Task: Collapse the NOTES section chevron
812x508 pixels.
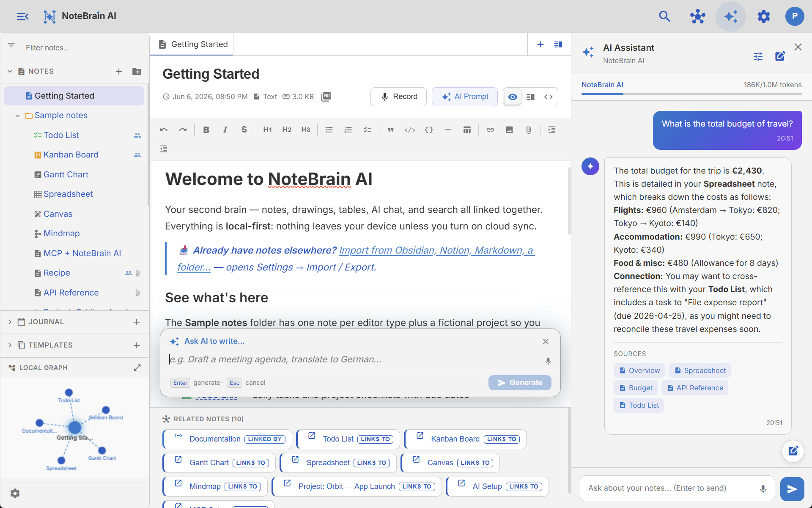Action: (x=10, y=72)
